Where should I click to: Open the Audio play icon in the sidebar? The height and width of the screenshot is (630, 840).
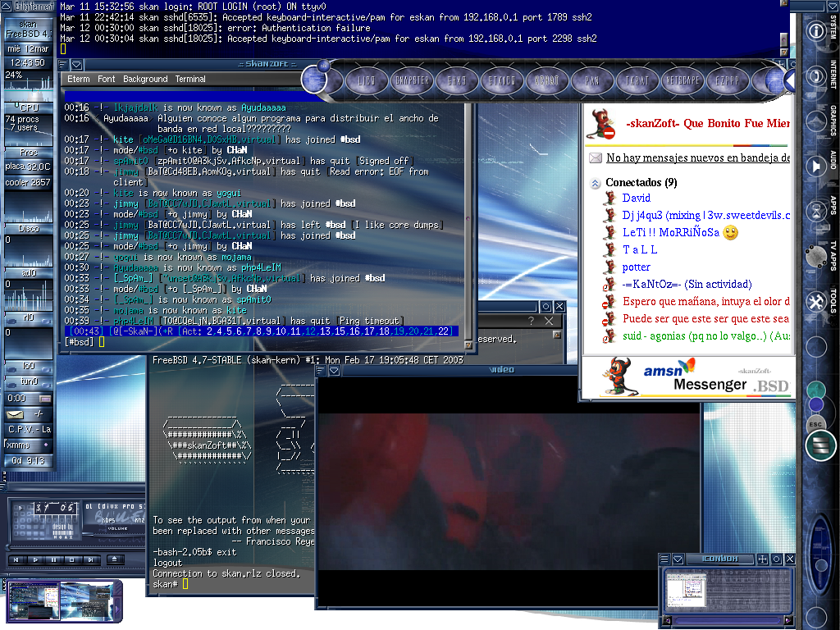pos(816,167)
